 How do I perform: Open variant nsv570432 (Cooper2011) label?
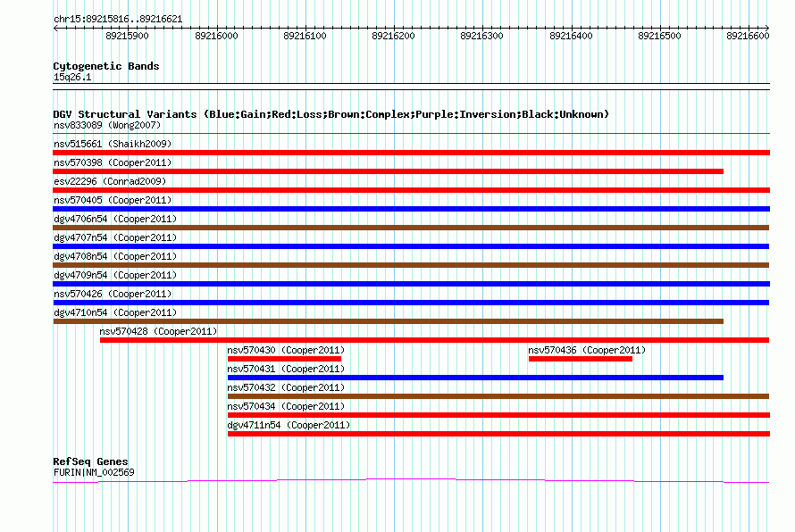coord(286,387)
